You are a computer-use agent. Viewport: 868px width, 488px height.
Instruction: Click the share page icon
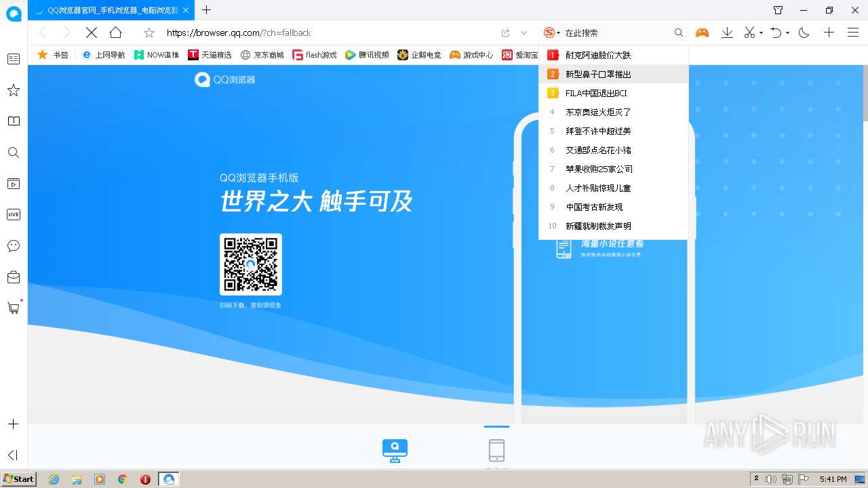[x=505, y=33]
